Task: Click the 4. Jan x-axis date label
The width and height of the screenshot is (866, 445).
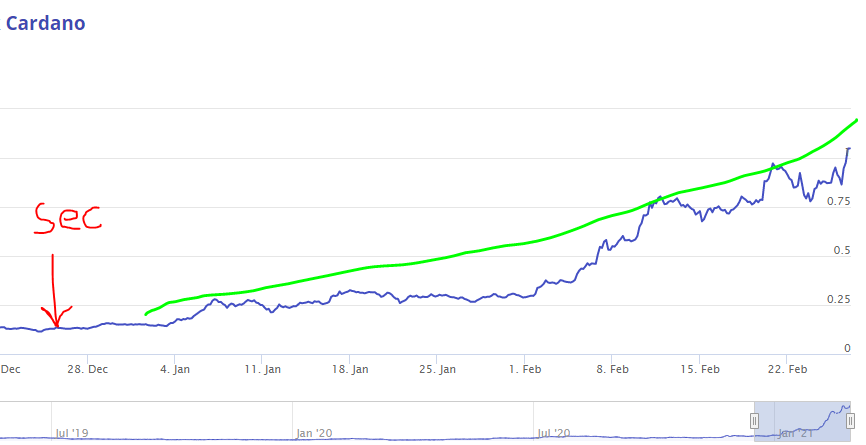Action: pos(175,369)
